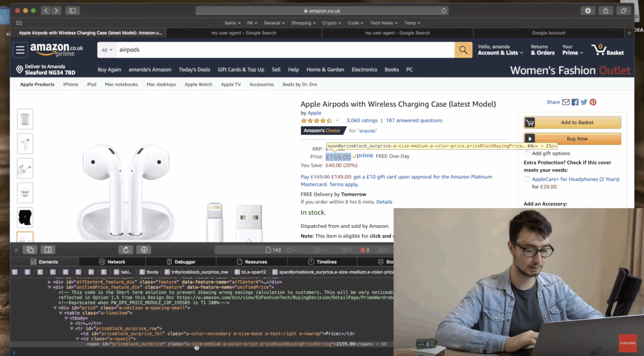
Task: Expand the All search category dropdown
Action: tap(107, 50)
